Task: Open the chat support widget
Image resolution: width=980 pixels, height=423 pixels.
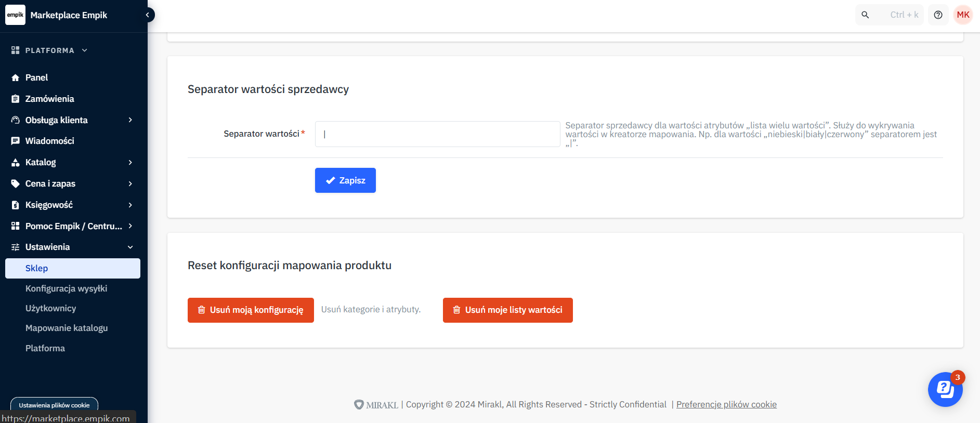Action: point(945,389)
